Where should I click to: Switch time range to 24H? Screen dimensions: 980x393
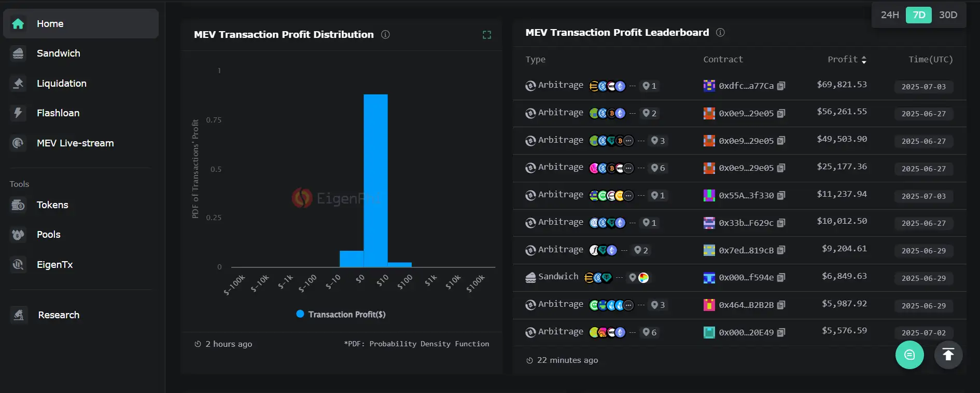[x=889, y=15]
